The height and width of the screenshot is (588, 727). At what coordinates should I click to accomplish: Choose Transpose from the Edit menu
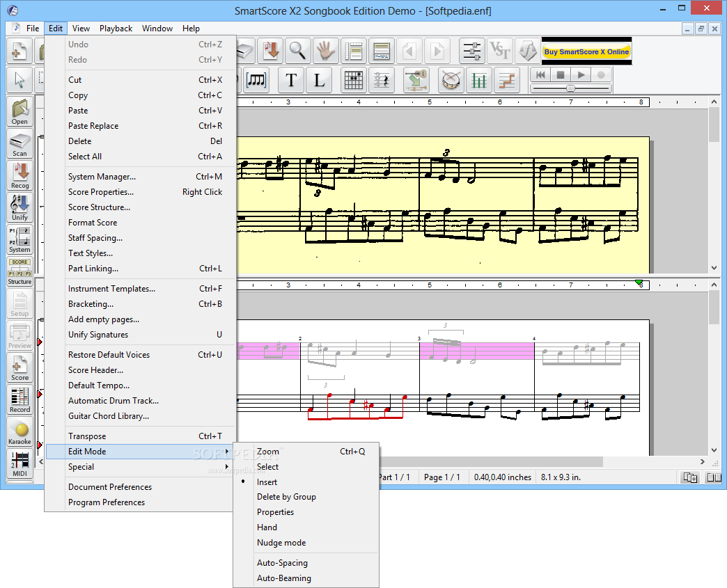coord(141,436)
